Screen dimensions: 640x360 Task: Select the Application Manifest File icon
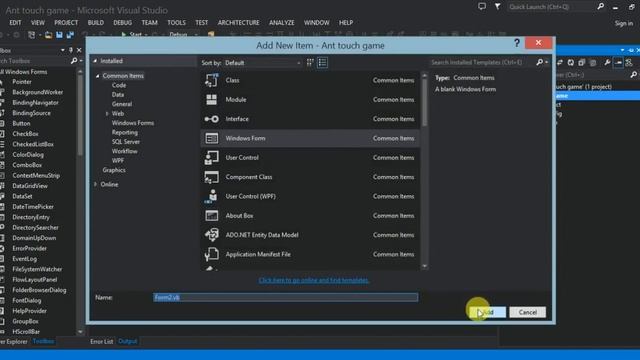coord(211,254)
